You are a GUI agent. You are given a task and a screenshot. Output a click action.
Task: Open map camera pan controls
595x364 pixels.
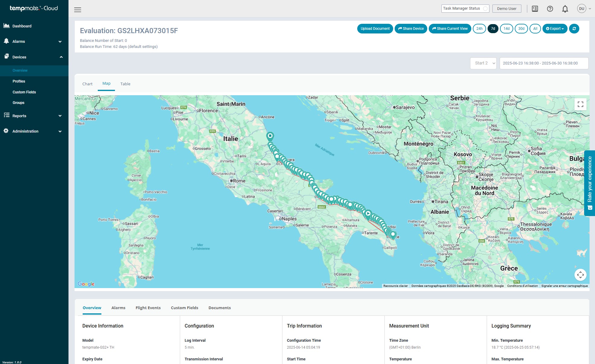click(580, 275)
